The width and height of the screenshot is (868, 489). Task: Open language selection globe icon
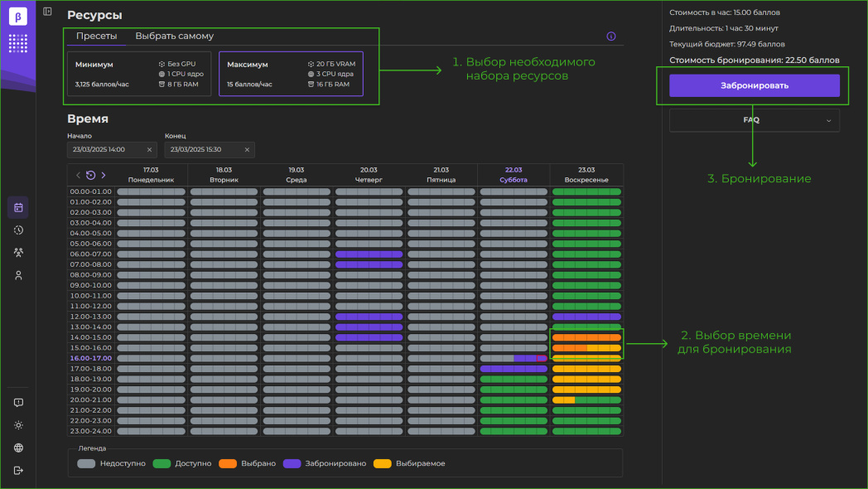[18, 448]
